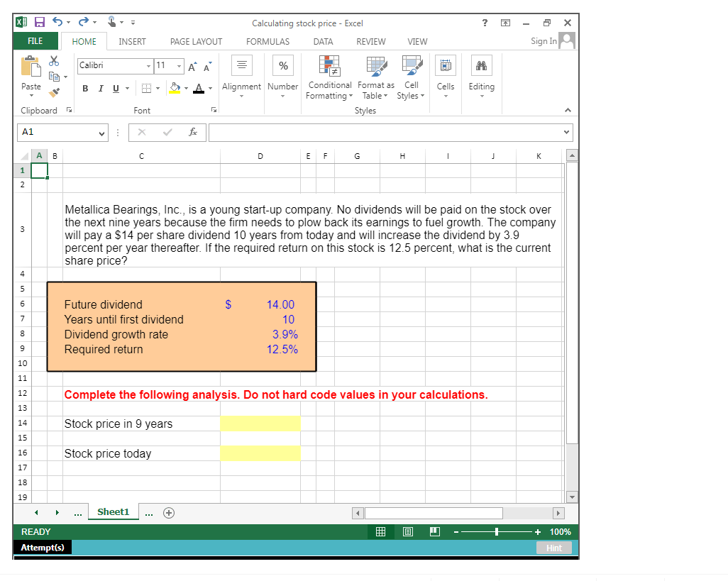Expand the Font Size dropdown
728x581 pixels.
coord(179,65)
